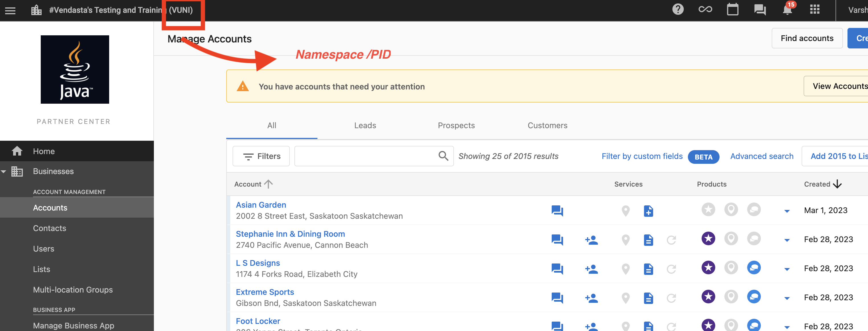Click the Java Partner Center logo
This screenshot has width=868, height=331.
[75, 70]
